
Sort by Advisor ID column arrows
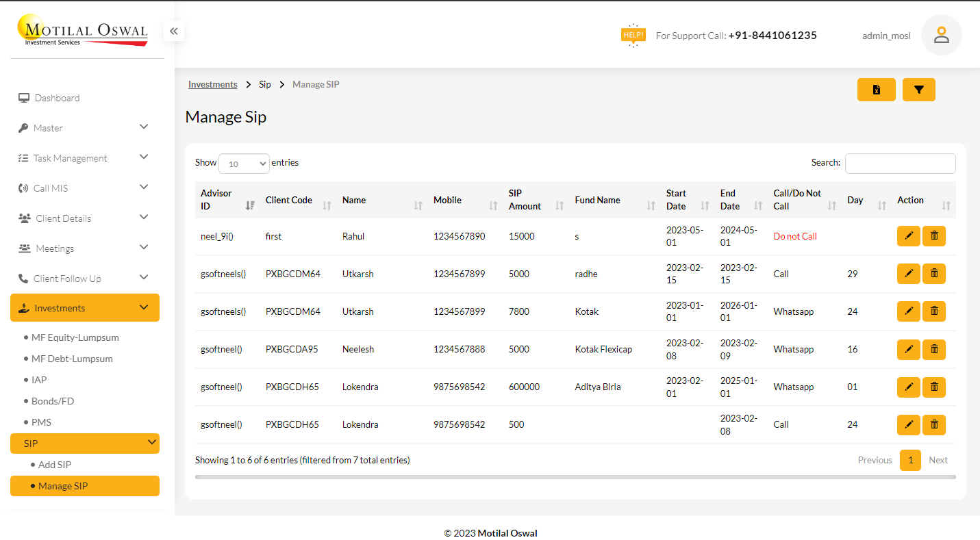coord(250,205)
